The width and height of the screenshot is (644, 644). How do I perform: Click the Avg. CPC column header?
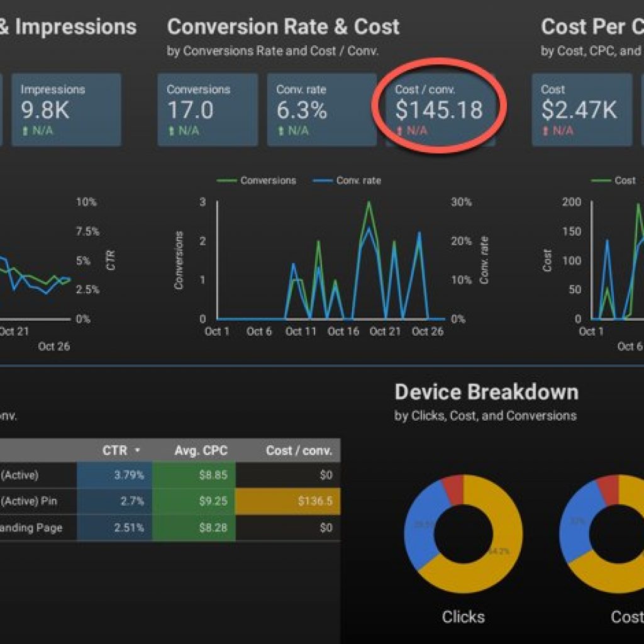pos(201,450)
